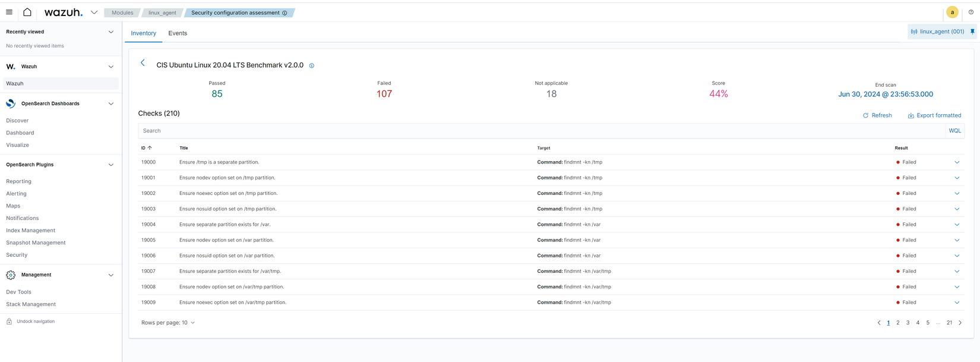
Task: Go to page 5
Action: [x=928, y=323]
